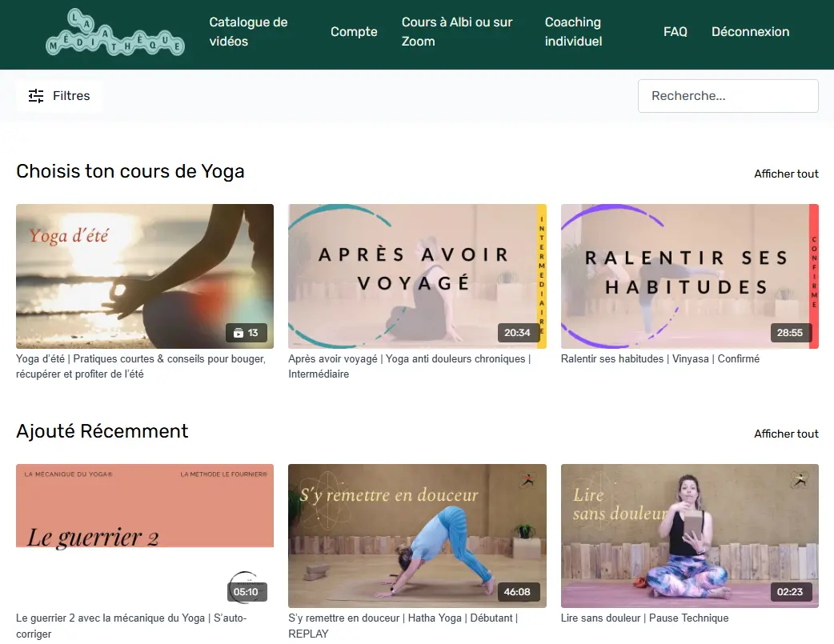The height and width of the screenshot is (644, 834).
Task: Open Cours à Albi ou sur Zoom
Action: 457,31
